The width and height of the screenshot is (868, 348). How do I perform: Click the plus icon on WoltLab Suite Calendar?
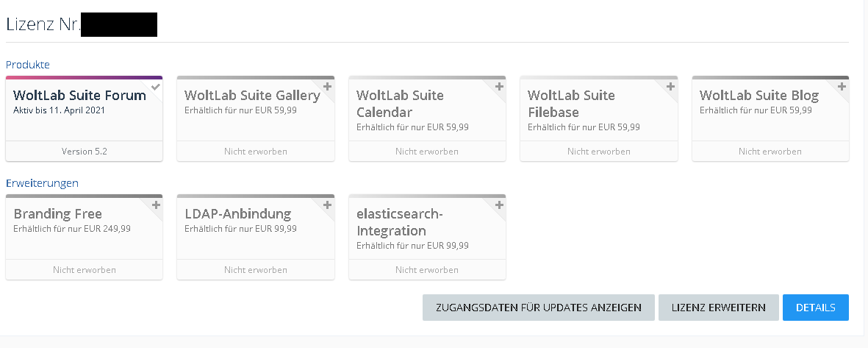tap(499, 87)
